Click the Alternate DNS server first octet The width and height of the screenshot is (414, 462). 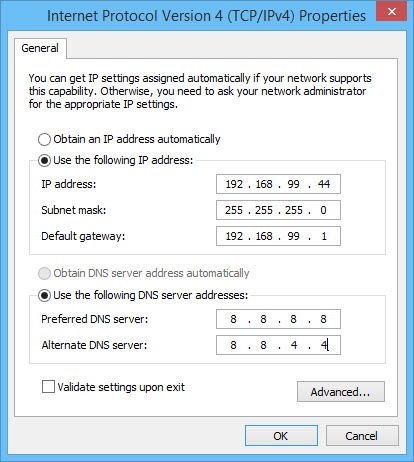click(x=233, y=345)
